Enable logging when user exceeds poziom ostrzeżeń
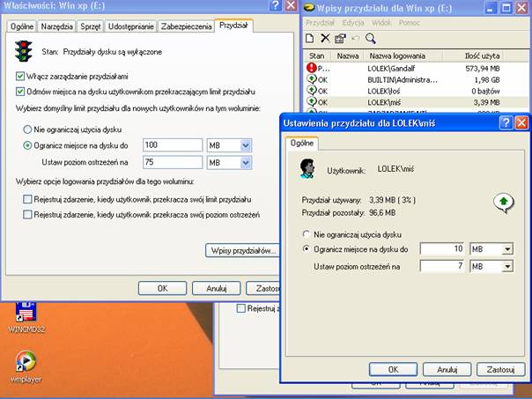The height and width of the screenshot is (399, 532). [x=27, y=214]
